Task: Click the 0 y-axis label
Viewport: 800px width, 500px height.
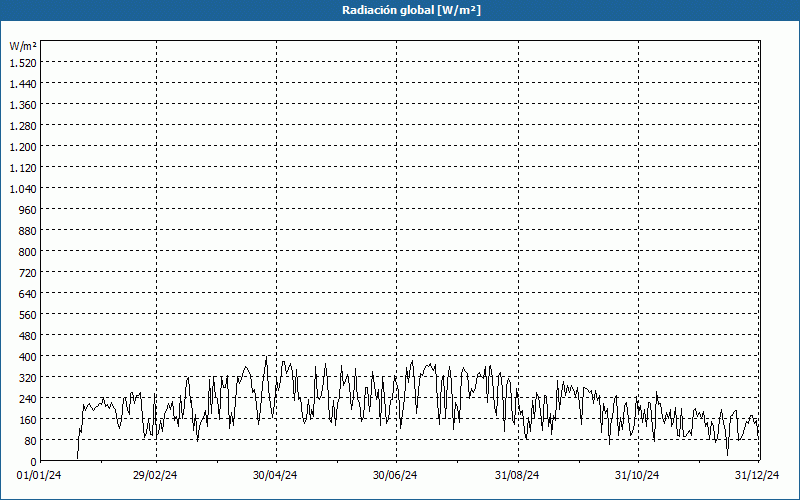Action: [34, 462]
